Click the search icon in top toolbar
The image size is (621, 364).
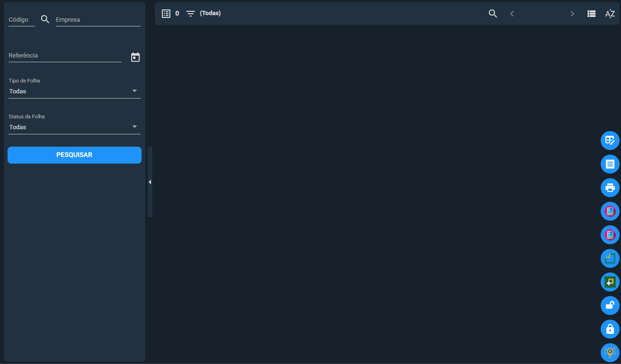coord(493,14)
